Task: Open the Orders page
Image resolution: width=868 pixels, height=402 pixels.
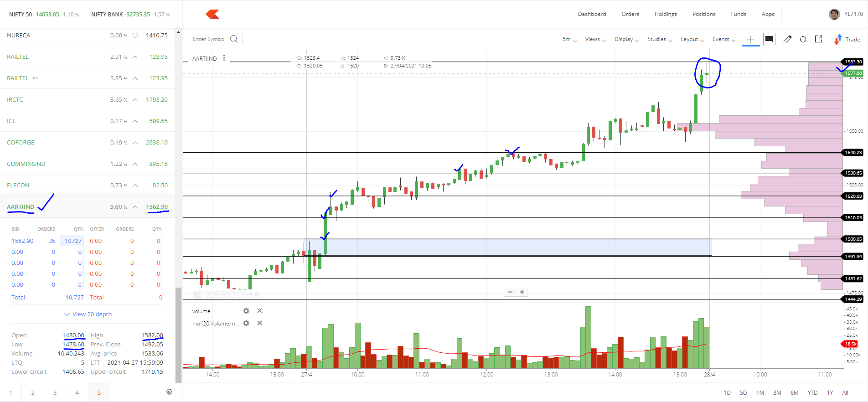Action: coord(630,14)
